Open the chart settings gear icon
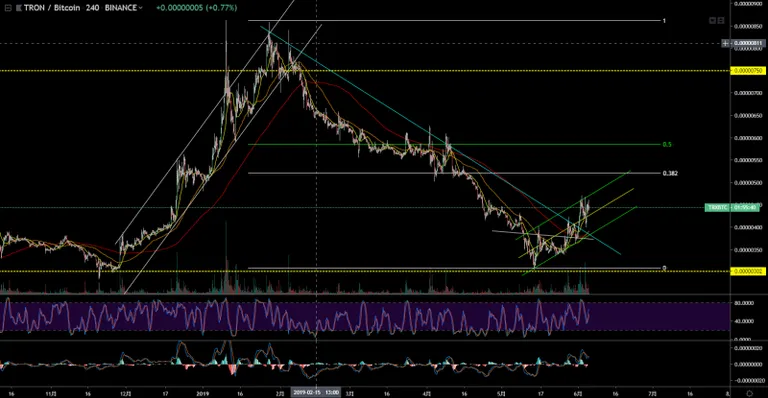The image size is (768, 398). [x=749, y=393]
